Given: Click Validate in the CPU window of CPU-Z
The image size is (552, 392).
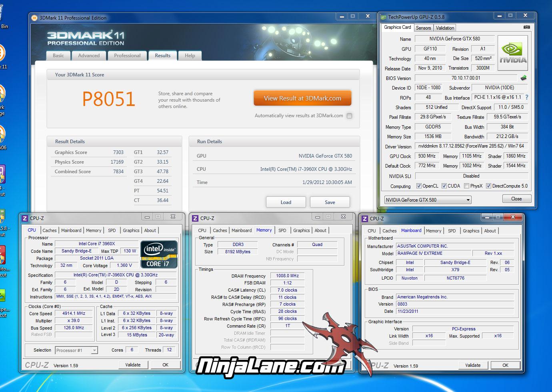Looking at the screenshot, I should [x=133, y=365].
